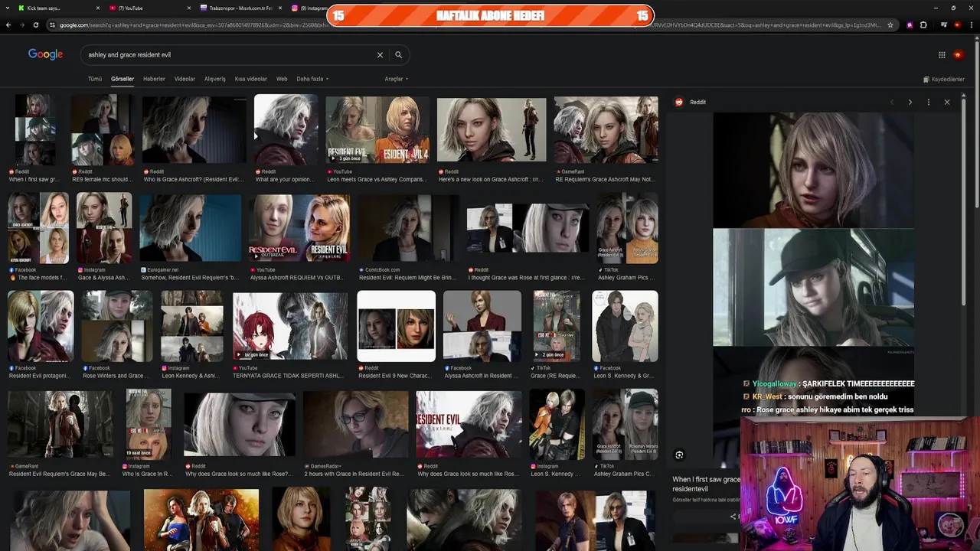Click the Google logo
Screen dimensions: 980x551
pyautogui.click(x=45, y=54)
